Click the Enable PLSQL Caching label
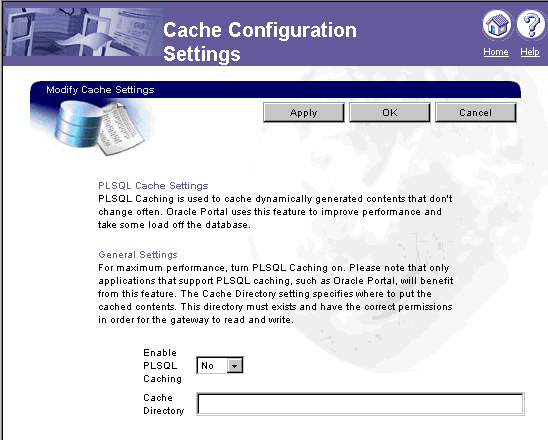This screenshot has height=440, width=548. click(x=162, y=366)
